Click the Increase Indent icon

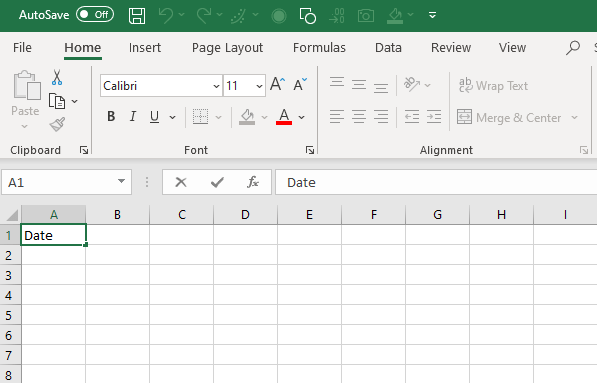[x=434, y=116]
